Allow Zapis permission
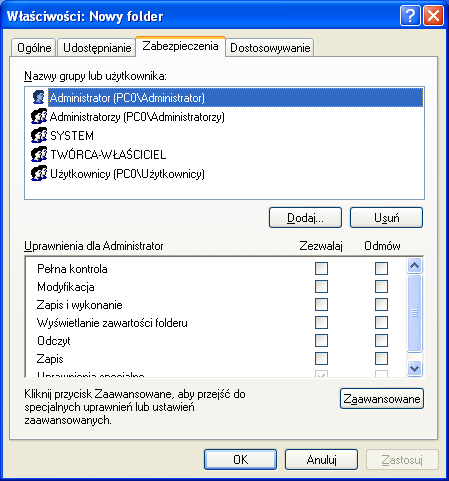 point(321,358)
